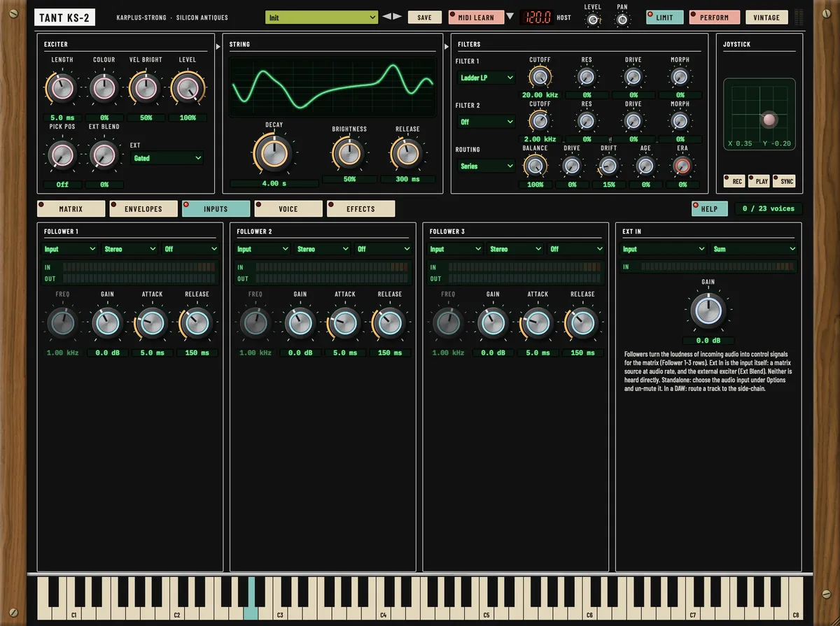
Task: Click the string waveform display
Action: click(x=333, y=87)
